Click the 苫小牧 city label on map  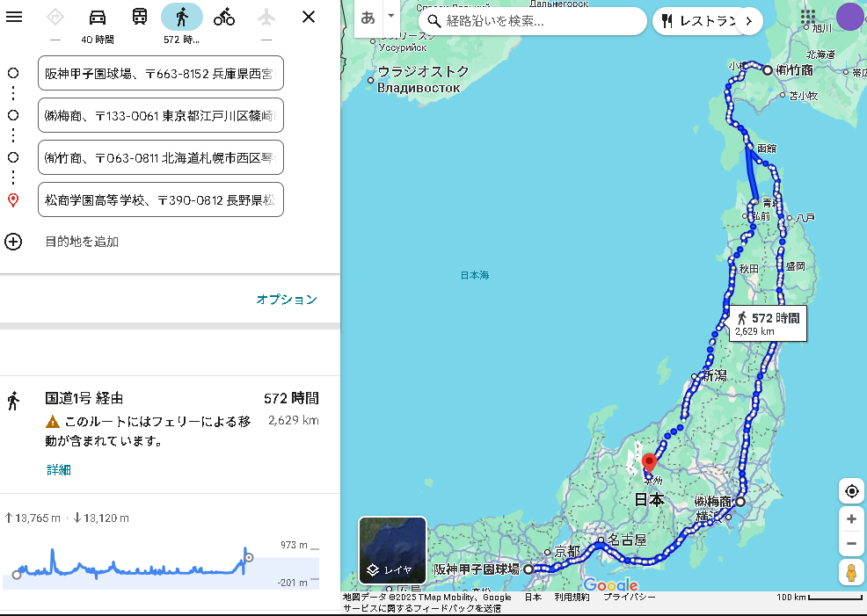tap(804, 96)
